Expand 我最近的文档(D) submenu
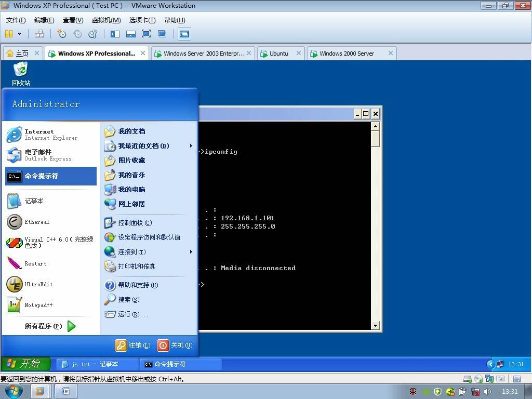The height and width of the screenshot is (399, 532). pyautogui.click(x=149, y=146)
